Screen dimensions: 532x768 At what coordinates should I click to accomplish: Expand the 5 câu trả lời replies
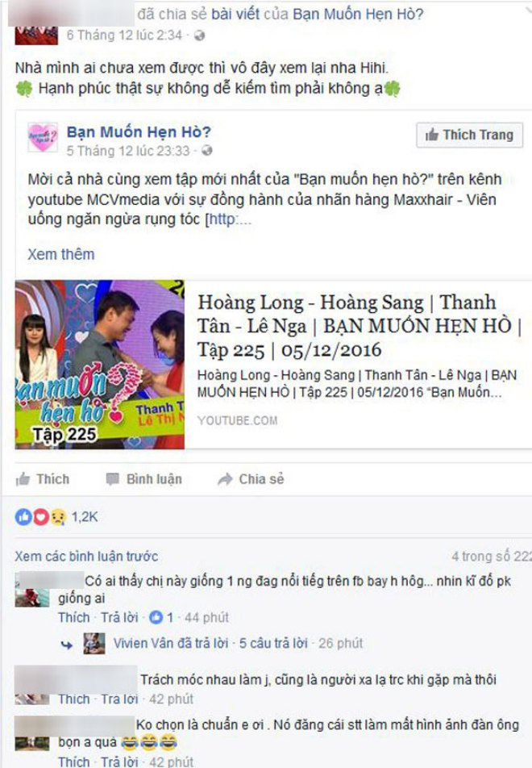click(x=273, y=643)
